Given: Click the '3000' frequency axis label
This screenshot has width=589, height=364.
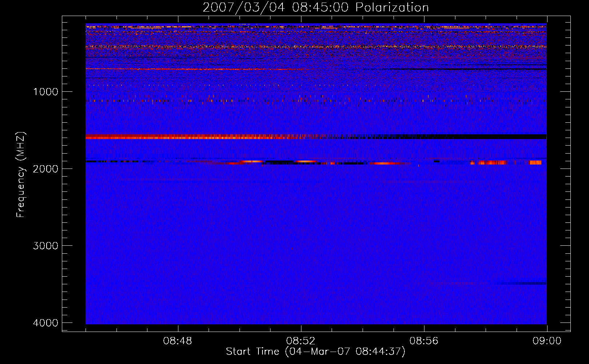Looking at the screenshot, I should coord(46,246).
